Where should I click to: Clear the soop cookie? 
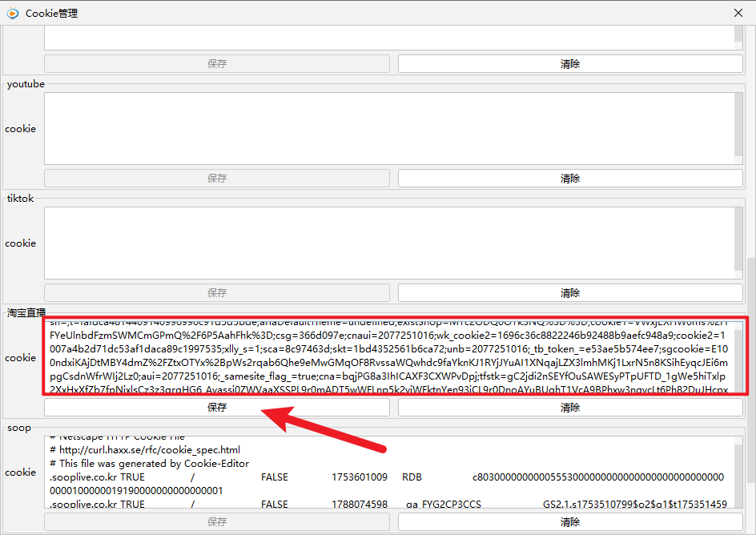tap(570, 521)
